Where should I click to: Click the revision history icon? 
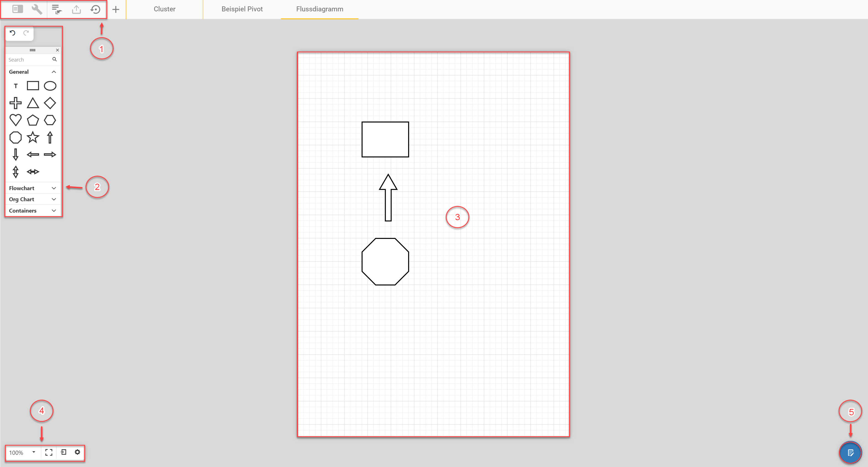pos(96,9)
